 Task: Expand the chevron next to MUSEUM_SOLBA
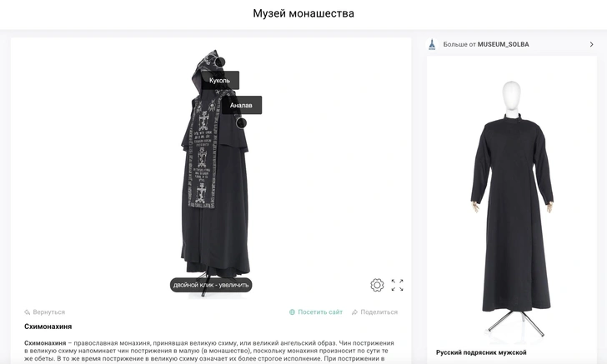tap(591, 44)
